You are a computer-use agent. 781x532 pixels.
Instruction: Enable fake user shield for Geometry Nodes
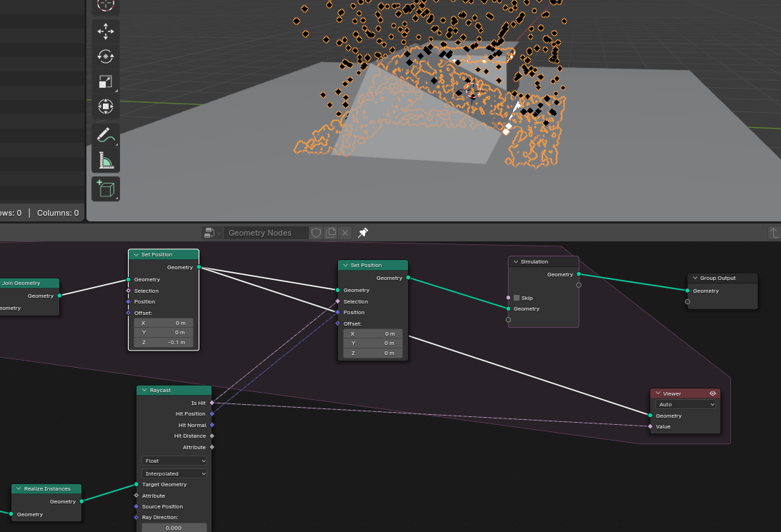316,233
